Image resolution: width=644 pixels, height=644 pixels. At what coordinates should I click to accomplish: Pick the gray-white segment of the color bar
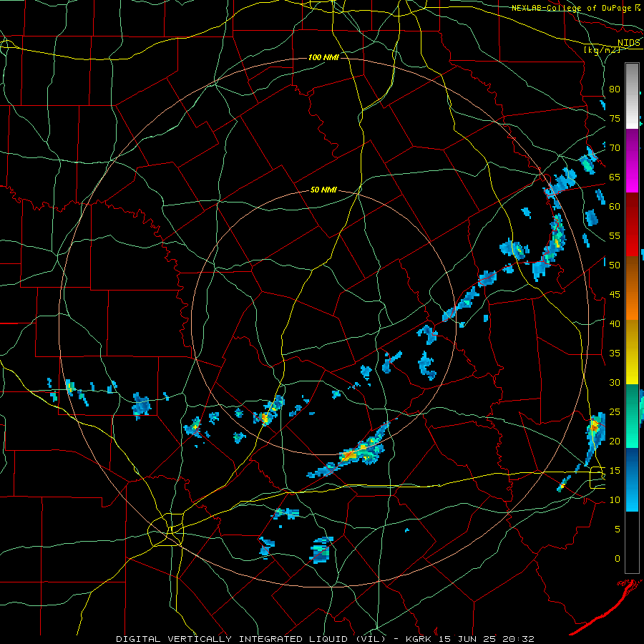tap(632, 96)
